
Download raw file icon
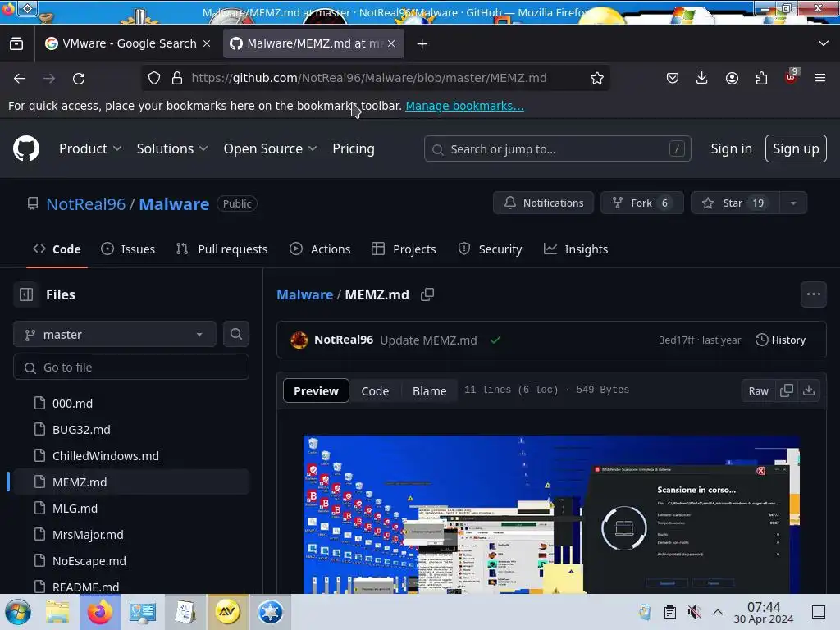pos(809,390)
